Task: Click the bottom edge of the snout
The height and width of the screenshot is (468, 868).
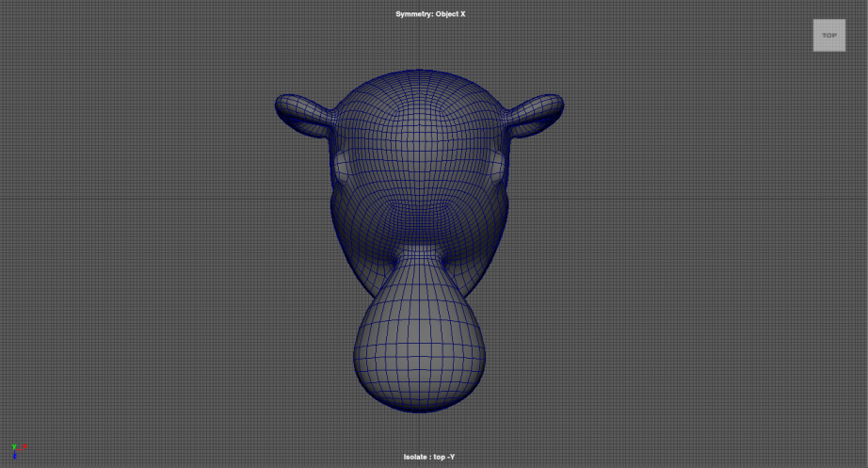Action: point(418,409)
